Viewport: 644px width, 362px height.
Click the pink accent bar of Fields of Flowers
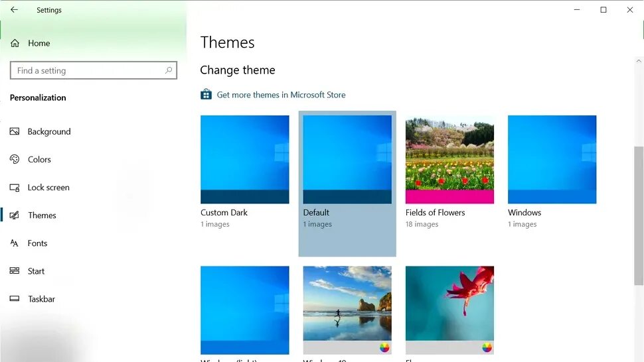449,197
